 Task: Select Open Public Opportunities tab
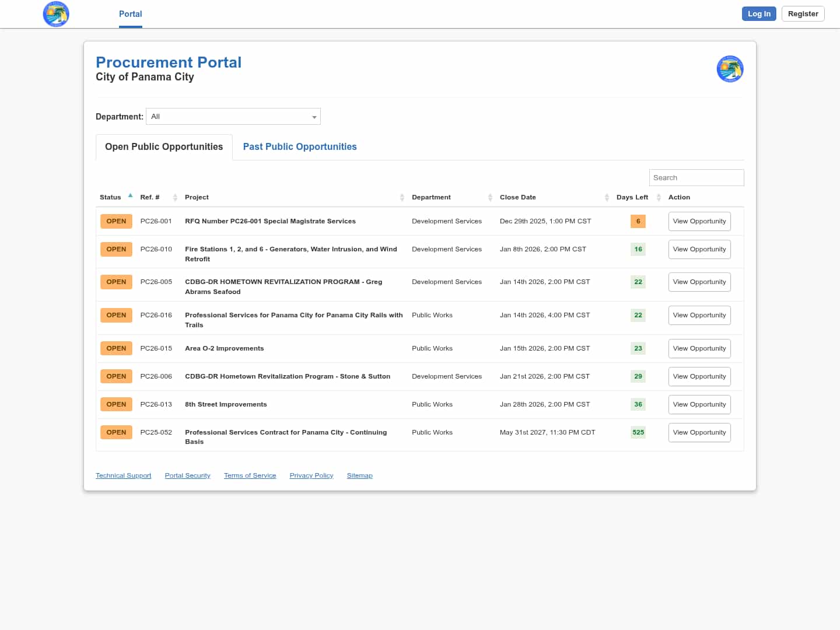tap(164, 147)
